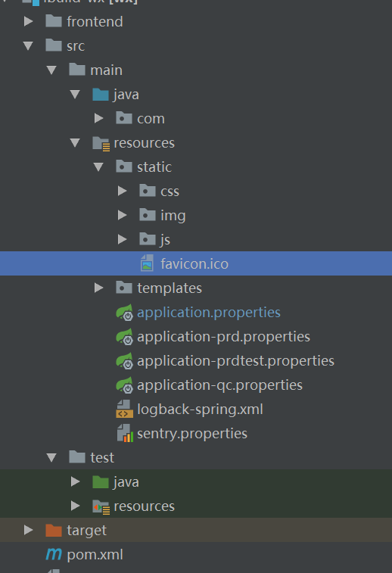Viewport: 392px width, 573px height.
Task: Click the main folder icon
Action: 77,70
